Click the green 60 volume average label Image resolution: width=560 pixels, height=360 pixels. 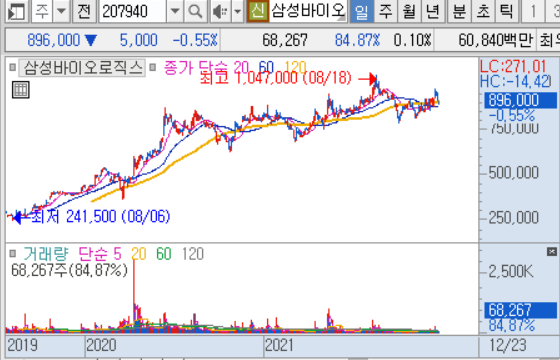164,254
